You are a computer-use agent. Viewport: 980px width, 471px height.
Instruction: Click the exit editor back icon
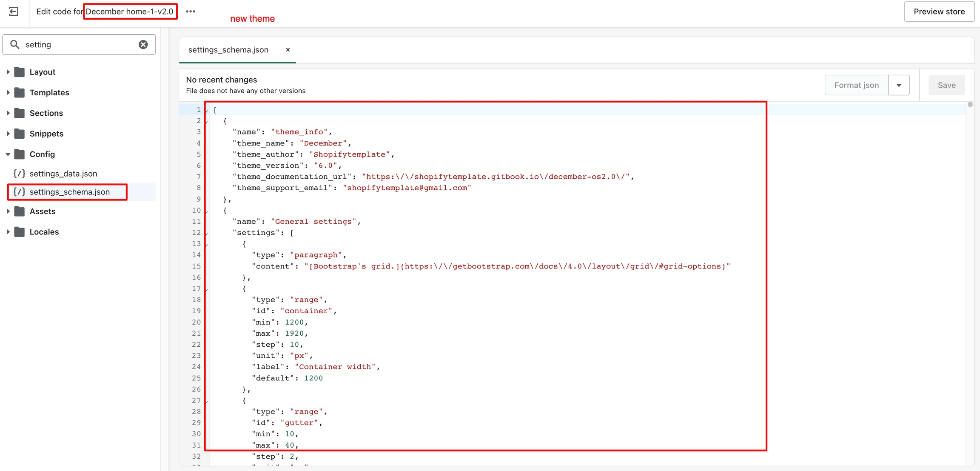tap(14, 11)
